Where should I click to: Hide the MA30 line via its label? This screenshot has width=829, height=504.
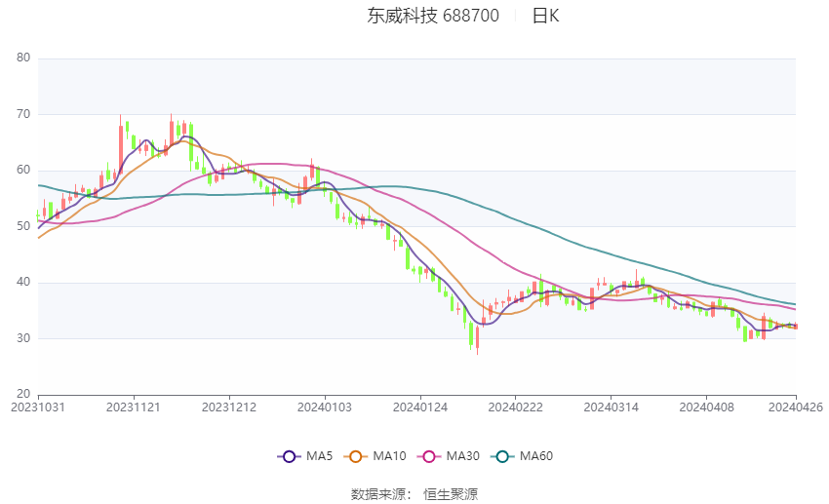click(x=462, y=456)
